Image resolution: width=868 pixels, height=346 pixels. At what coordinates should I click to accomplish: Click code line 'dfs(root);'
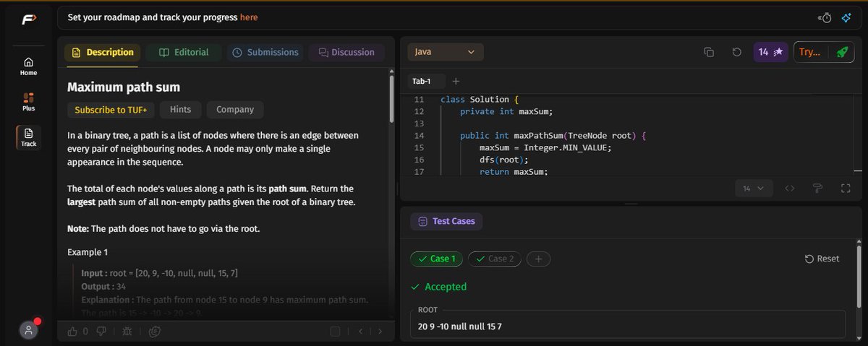[x=504, y=160]
